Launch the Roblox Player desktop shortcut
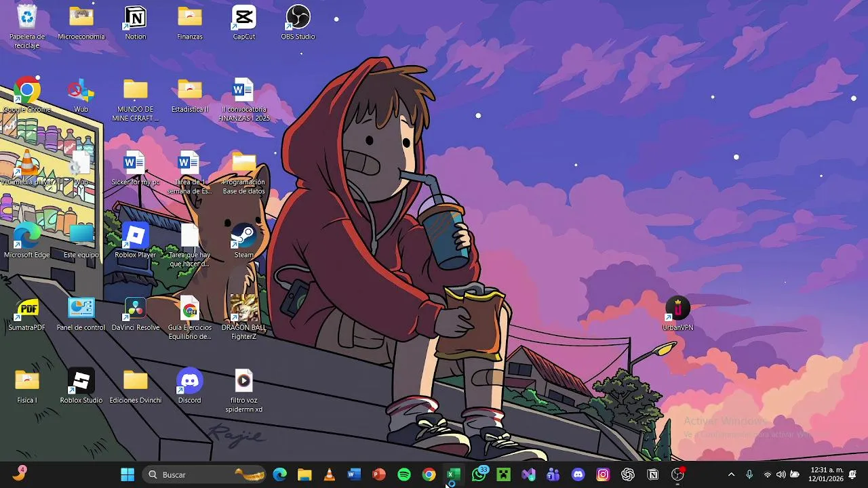This screenshot has width=868, height=488. click(136, 240)
